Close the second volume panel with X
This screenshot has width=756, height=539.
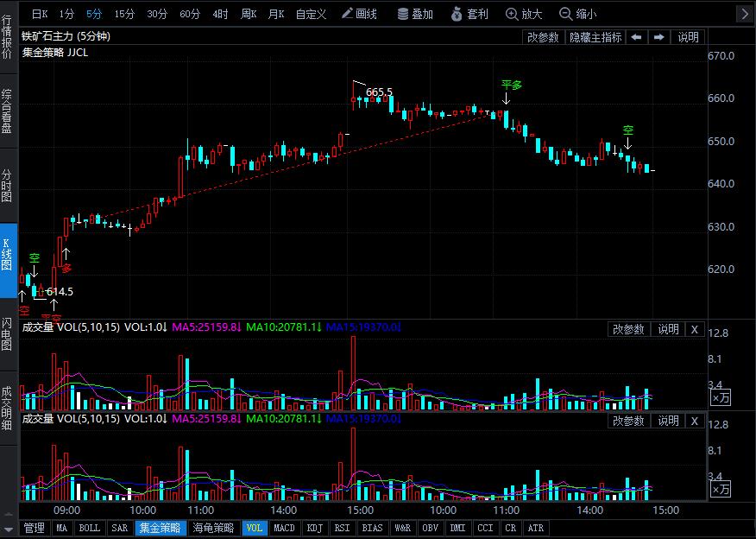pos(694,421)
